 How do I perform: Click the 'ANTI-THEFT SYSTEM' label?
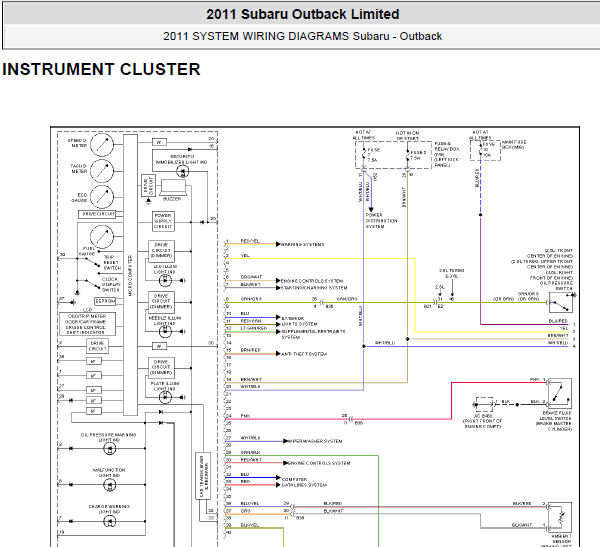[304, 354]
